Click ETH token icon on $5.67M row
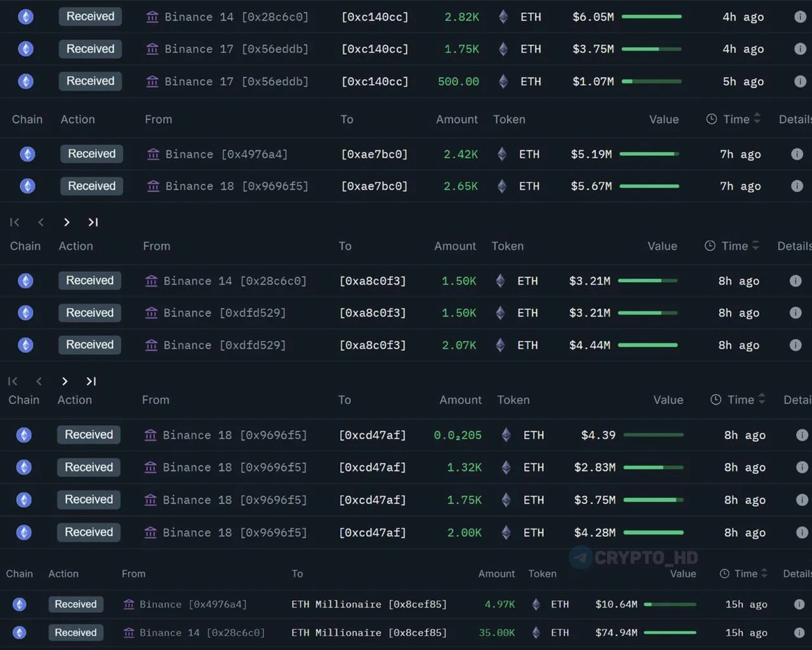The width and height of the screenshot is (812, 650). tap(502, 186)
